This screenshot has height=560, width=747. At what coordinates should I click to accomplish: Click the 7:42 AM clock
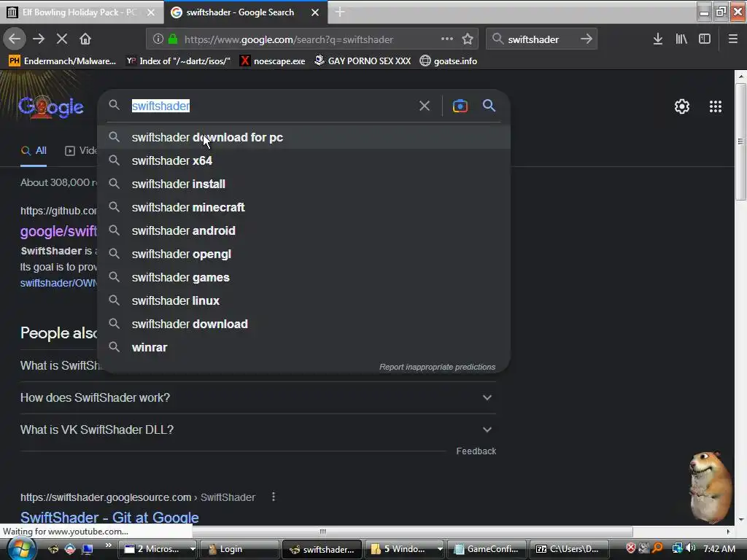click(x=719, y=548)
